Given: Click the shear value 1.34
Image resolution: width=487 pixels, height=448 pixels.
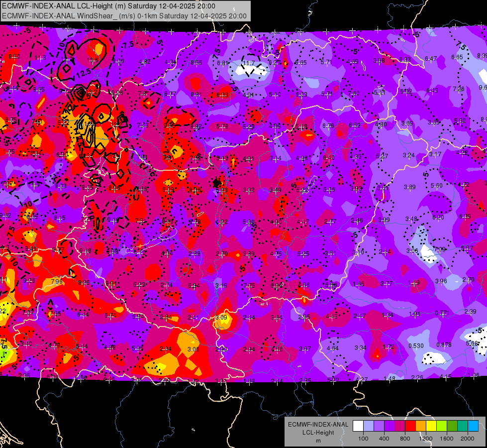Looking at the screenshot, I should pyautogui.click(x=388, y=315).
